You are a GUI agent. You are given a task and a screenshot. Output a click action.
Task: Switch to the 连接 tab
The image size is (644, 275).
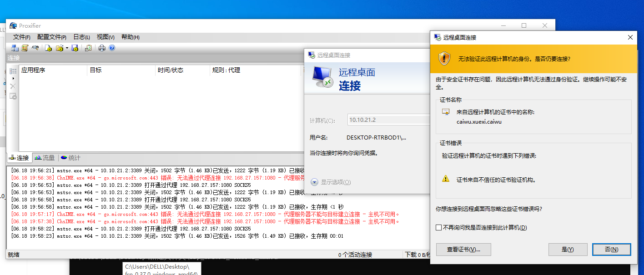[x=19, y=158]
